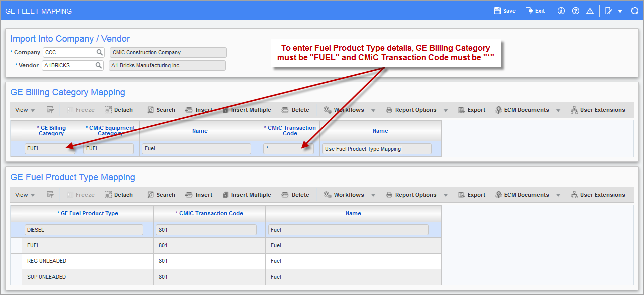This screenshot has width=644, height=295.
Task: Click Insert Multiple in Billing Category toolbar
Action: pos(247,110)
